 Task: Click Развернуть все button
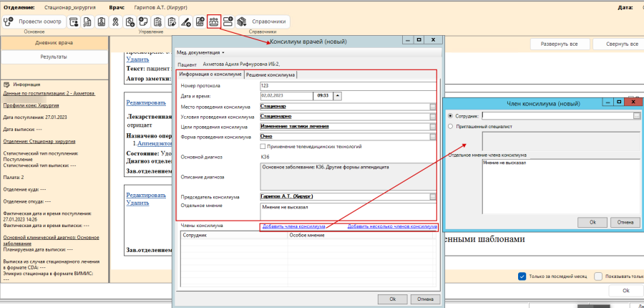(560, 44)
